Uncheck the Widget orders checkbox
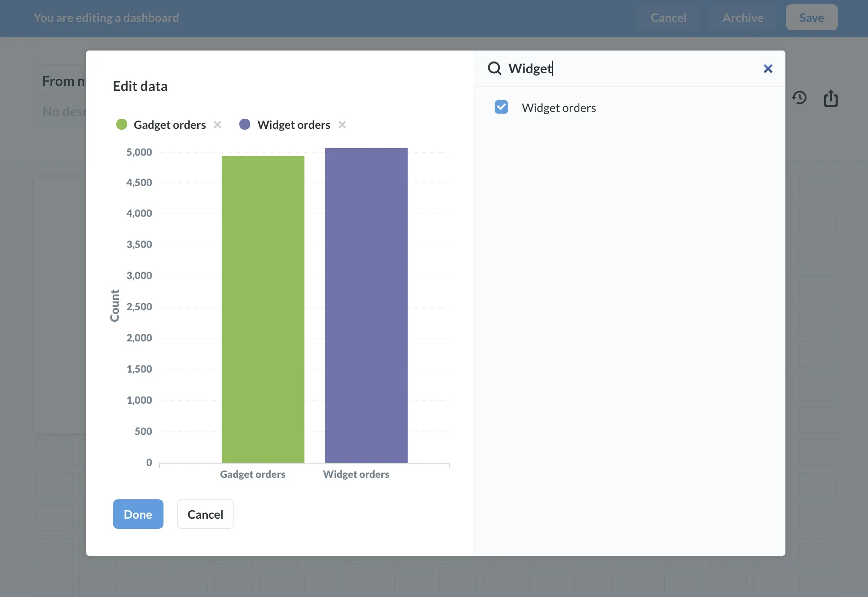 coord(501,107)
